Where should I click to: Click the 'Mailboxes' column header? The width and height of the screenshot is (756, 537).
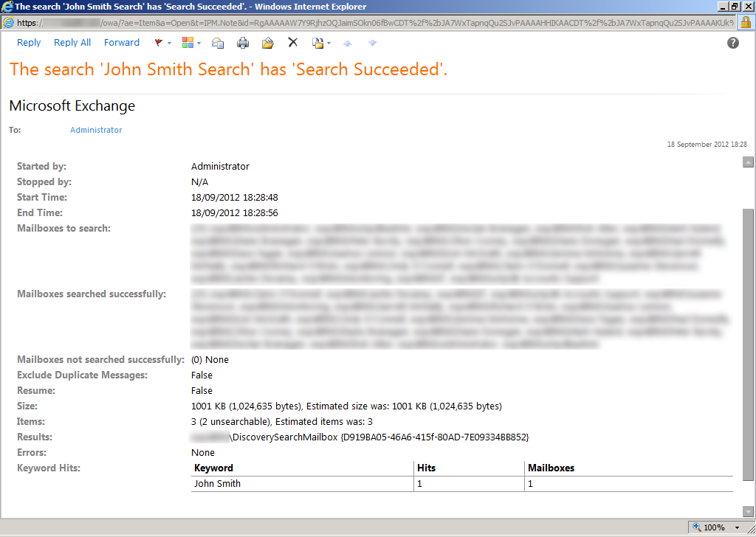point(551,468)
